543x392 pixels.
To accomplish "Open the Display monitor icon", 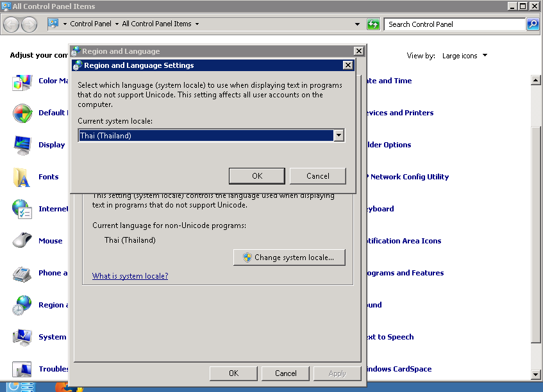I will (22, 145).
